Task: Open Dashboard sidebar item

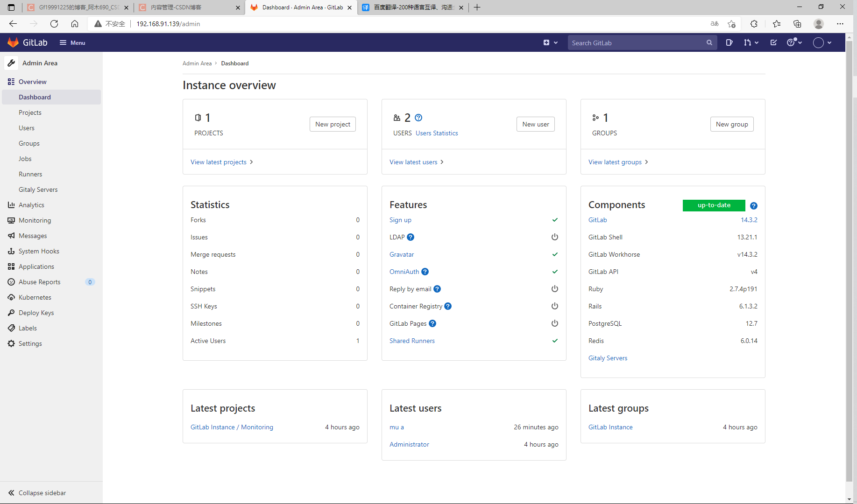Action: click(51, 97)
